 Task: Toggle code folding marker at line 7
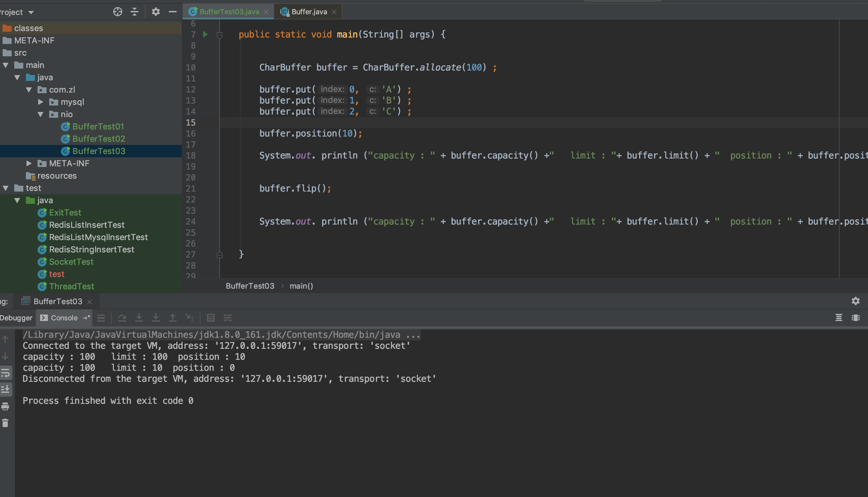coord(220,35)
